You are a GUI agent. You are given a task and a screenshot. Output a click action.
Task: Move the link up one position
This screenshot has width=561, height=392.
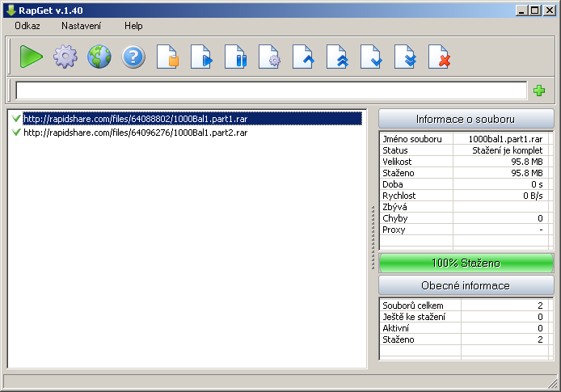(x=303, y=57)
